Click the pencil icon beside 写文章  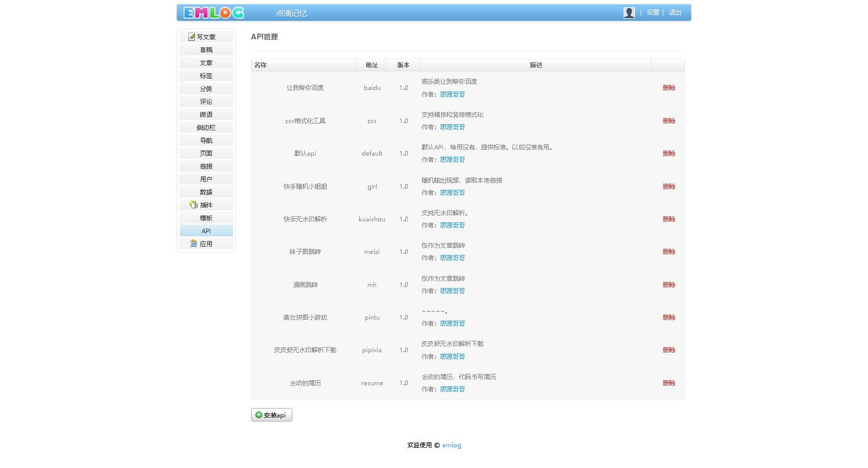(x=192, y=36)
